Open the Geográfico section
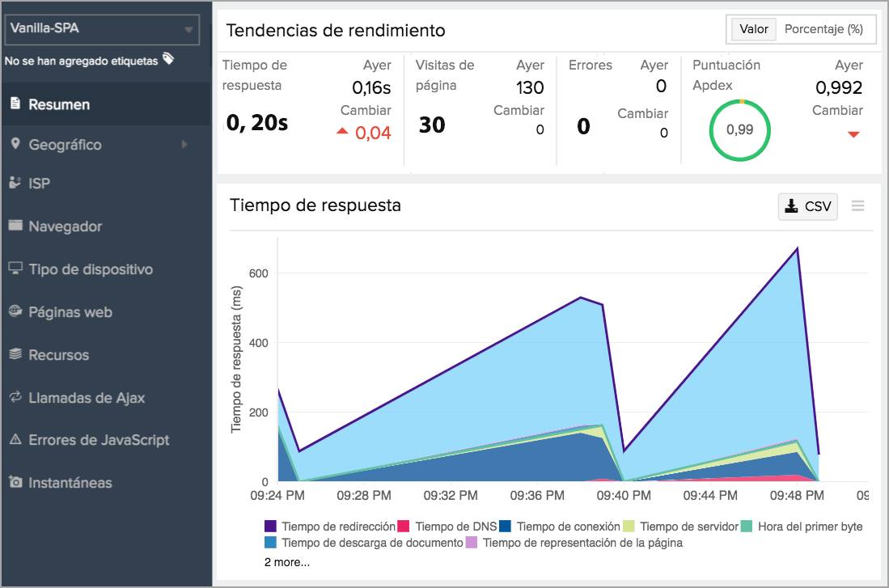The height and width of the screenshot is (588, 889). 106,145
